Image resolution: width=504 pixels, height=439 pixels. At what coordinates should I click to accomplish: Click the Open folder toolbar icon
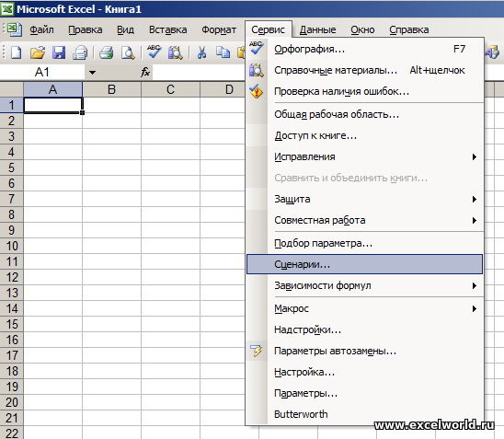click(x=38, y=52)
